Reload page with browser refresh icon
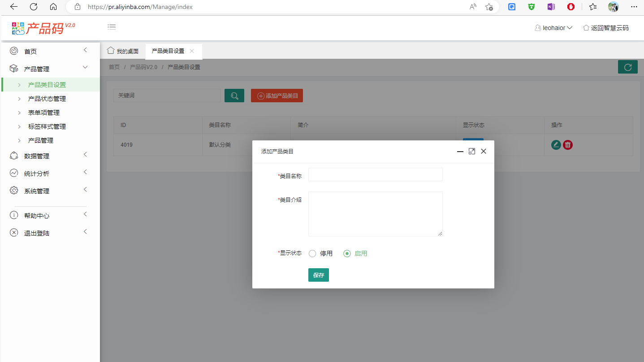 (x=34, y=7)
